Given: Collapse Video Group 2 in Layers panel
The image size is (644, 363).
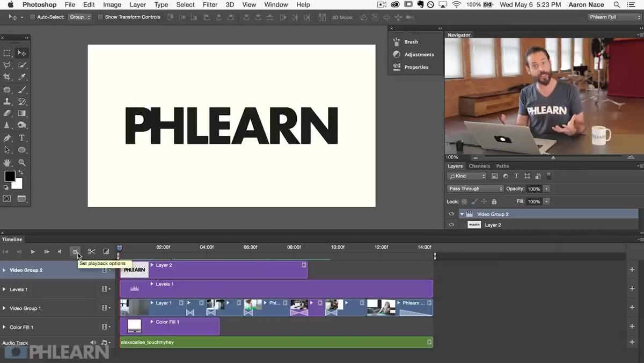Looking at the screenshot, I should click(x=462, y=214).
